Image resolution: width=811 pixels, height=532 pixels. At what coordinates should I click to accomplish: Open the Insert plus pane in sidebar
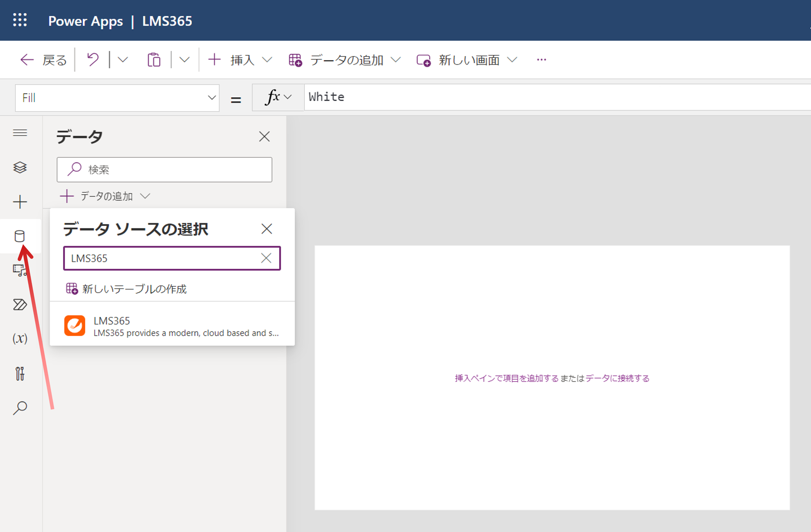pyautogui.click(x=20, y=201)
